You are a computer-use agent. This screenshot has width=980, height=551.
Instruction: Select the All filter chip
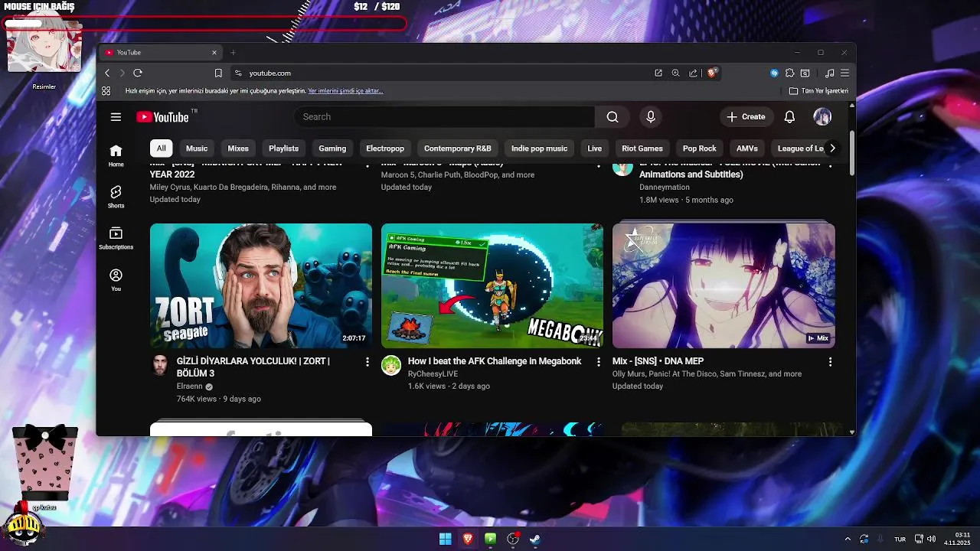tap(161, 148)
